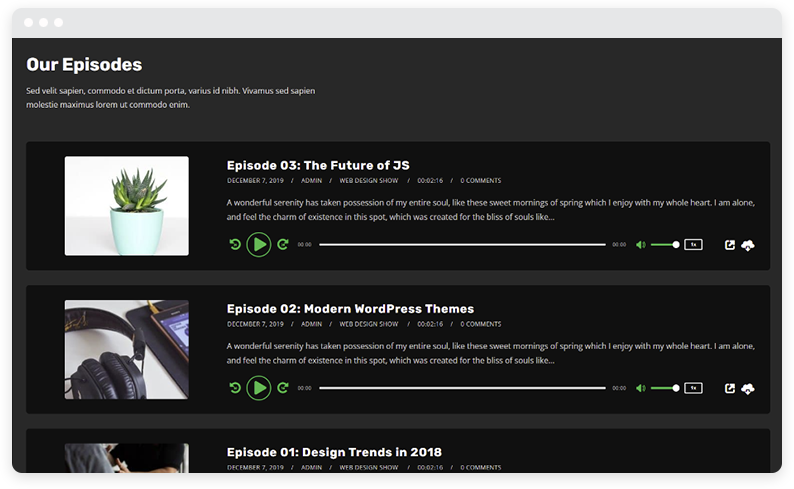Download Episode 02 via cloud icon

pos(748,389)
